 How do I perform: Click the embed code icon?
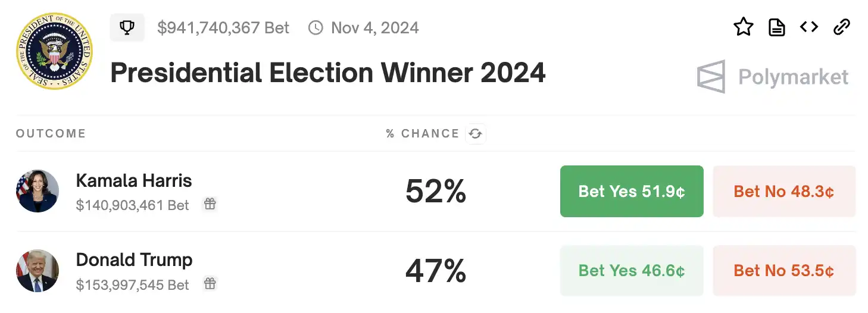(808, 27)
